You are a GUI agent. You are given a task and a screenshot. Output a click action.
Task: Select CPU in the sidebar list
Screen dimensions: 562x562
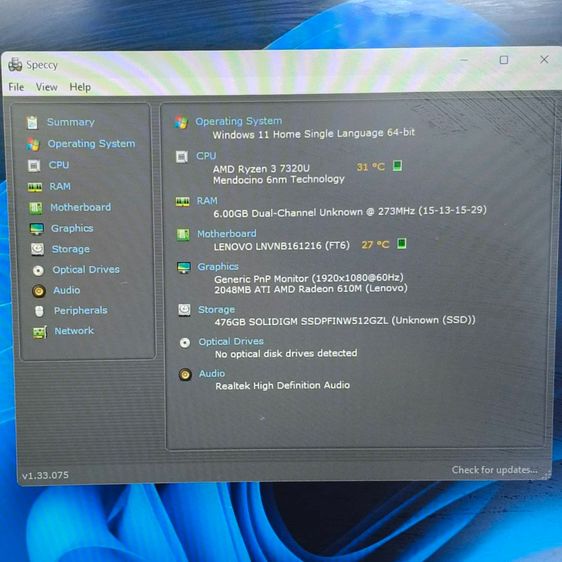(x=59, y=165)
